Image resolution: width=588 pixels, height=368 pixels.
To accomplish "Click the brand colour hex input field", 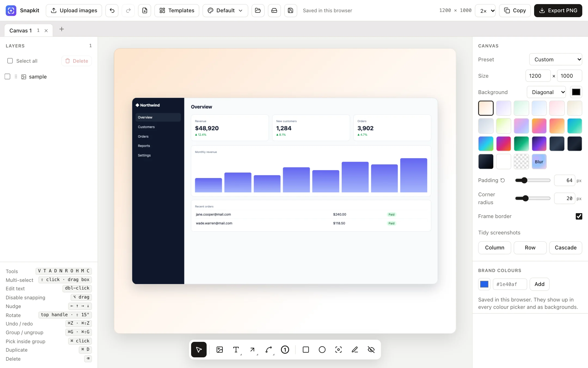I will tap(510, 284).
